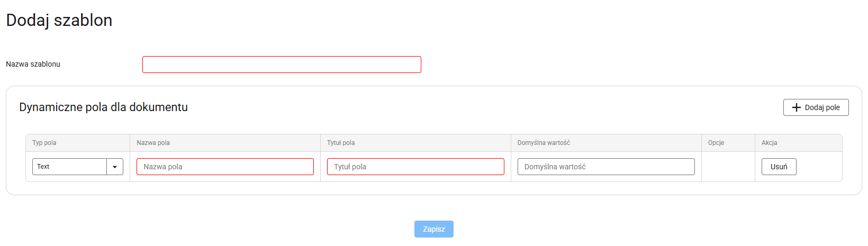Open the Text field type combo box
The width and height of the screenshot is (868, 246).
pyautogui.click(x=70, y=167)
